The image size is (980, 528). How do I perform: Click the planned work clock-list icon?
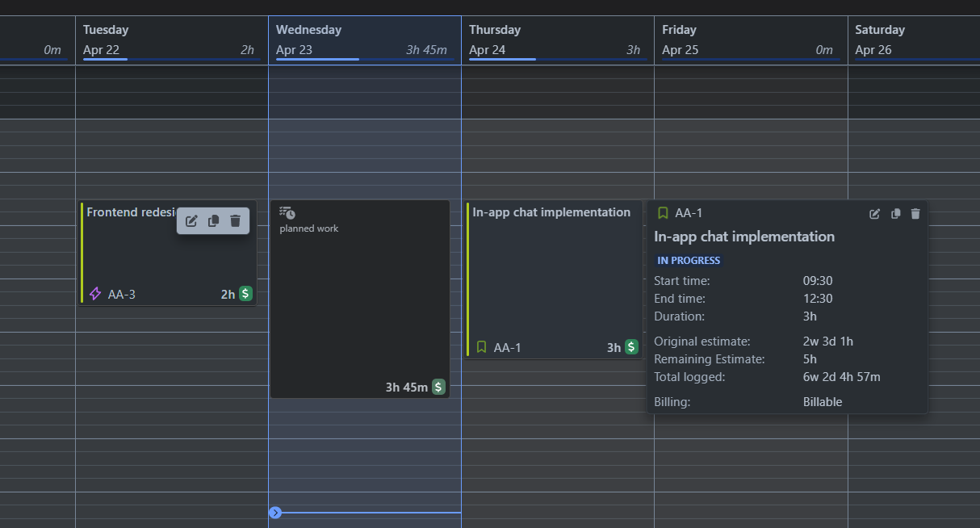point(287,213)
